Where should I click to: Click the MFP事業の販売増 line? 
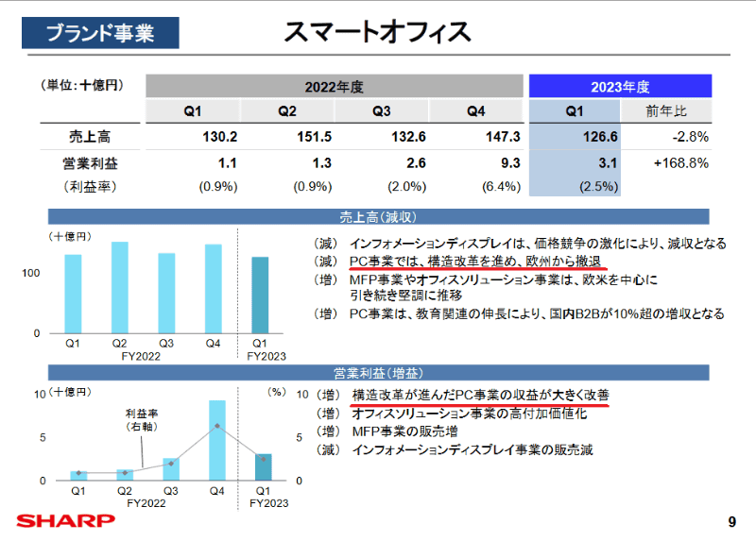404,431
